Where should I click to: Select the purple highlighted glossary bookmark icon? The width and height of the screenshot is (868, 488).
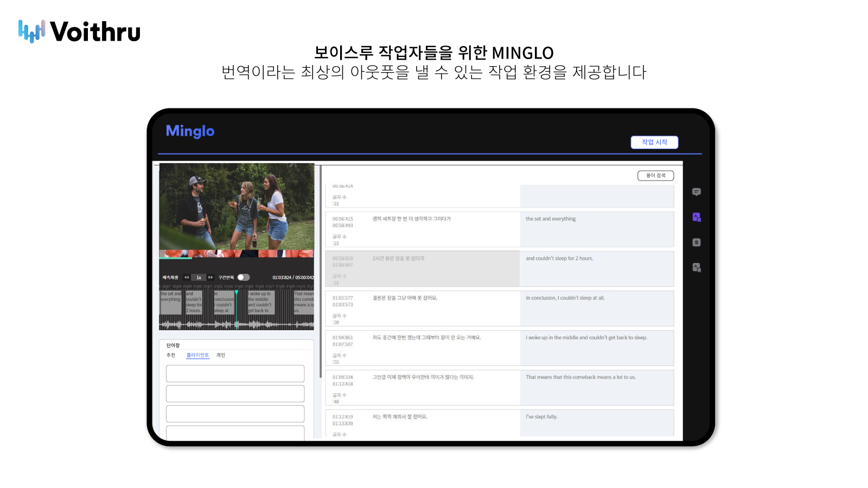click(x=697, y=217)
